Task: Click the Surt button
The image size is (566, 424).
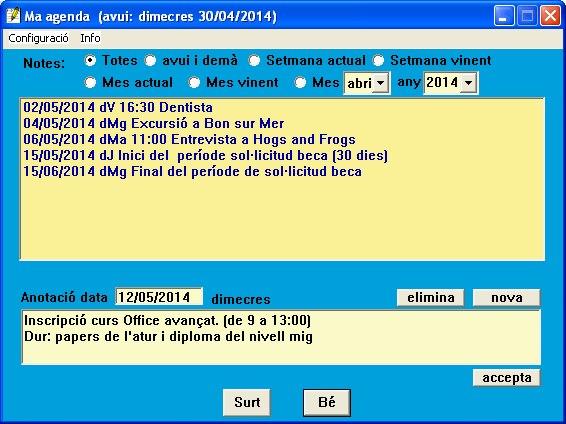Action: tap(247, 402)
